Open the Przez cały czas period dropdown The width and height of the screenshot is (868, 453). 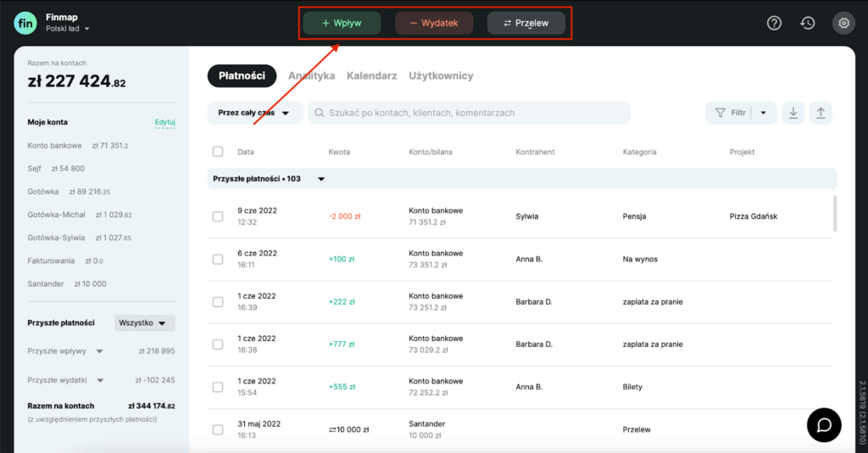click(254, 113)
